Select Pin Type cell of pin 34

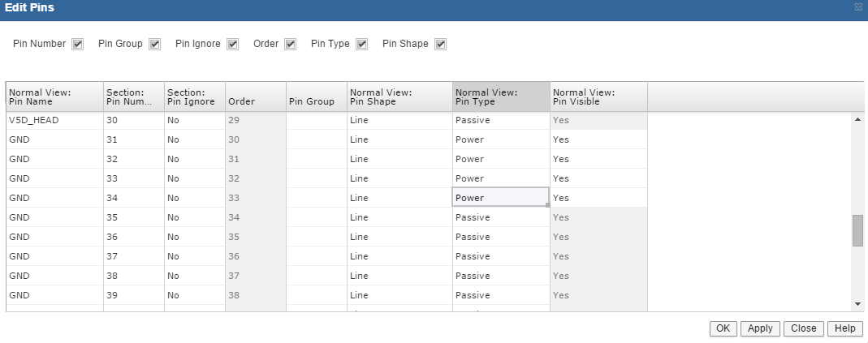(x=501, y=198)
